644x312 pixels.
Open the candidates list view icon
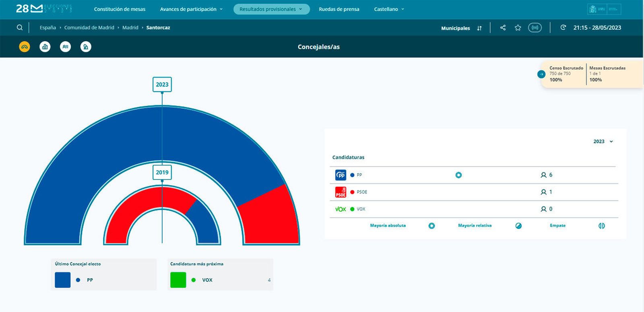(x=66, y=47)
